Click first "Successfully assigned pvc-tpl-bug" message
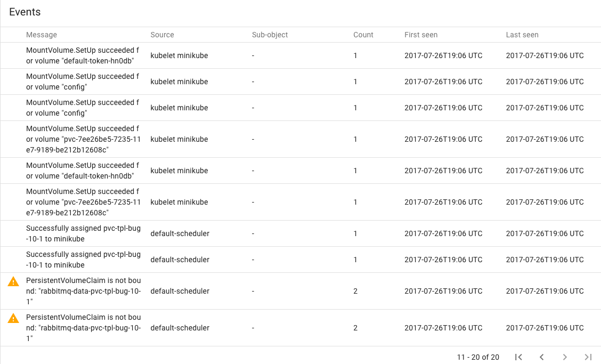Image resolution: width=601 pixels, height=364 pixels. coord(83,233)
